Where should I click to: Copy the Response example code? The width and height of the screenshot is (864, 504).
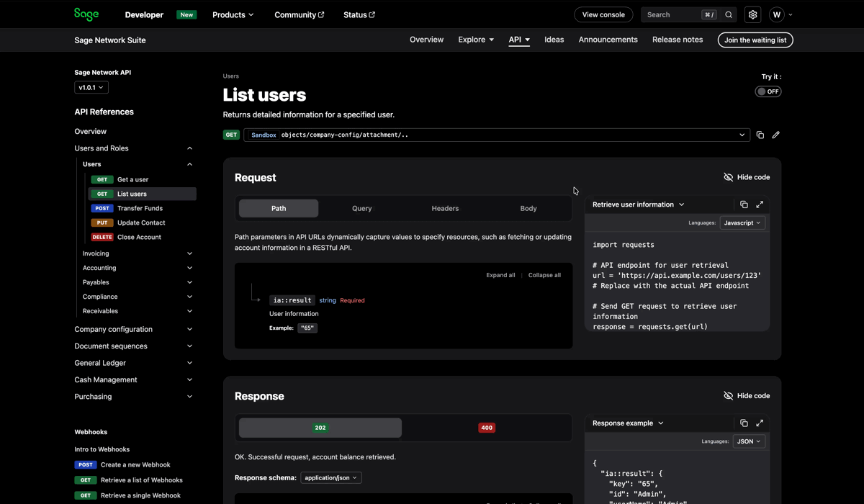point(744,423)
